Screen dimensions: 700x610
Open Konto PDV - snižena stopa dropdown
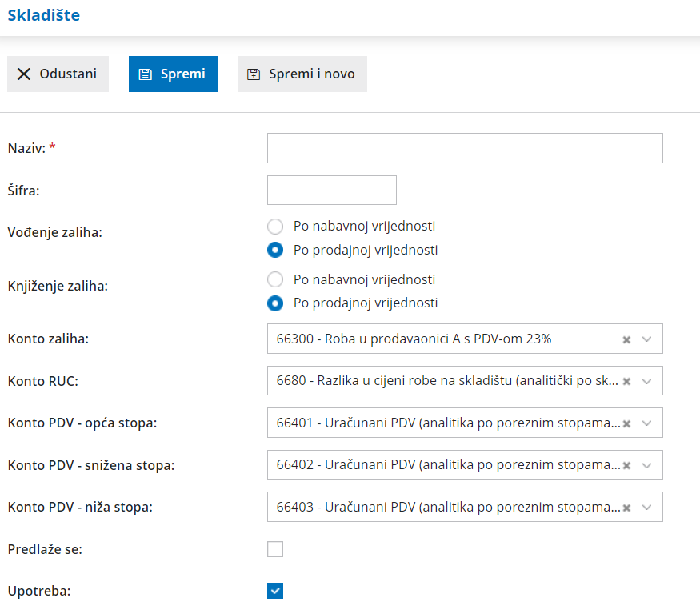[x=647, y=465]
